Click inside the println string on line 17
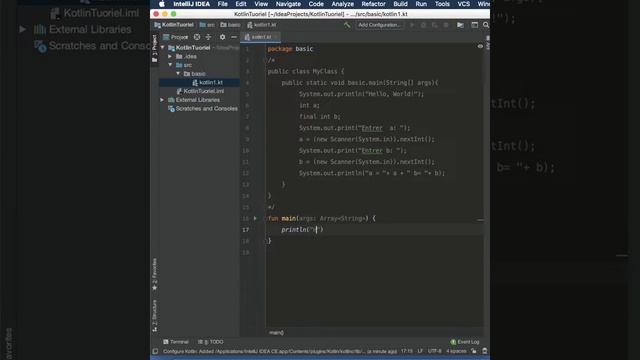640x360 pixels. (316, 230)
